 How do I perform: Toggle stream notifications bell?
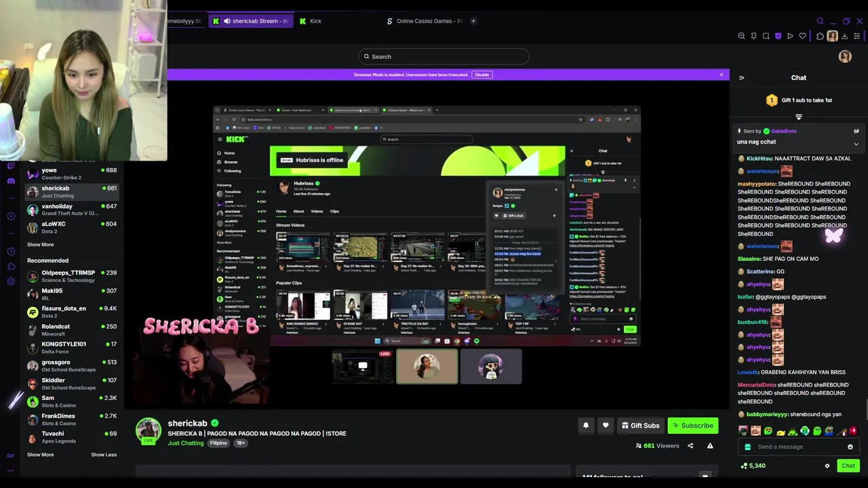(586, 426)
